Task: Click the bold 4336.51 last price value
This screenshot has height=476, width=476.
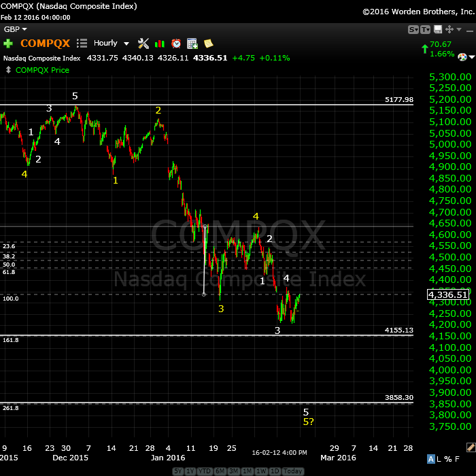Action: [x=210, y=58]
